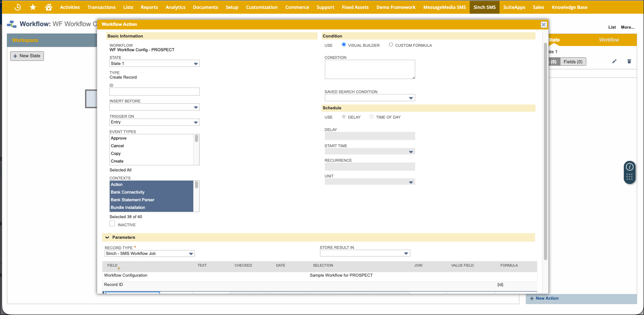Select the Visual Builder radio button

[x=344, y=45]
